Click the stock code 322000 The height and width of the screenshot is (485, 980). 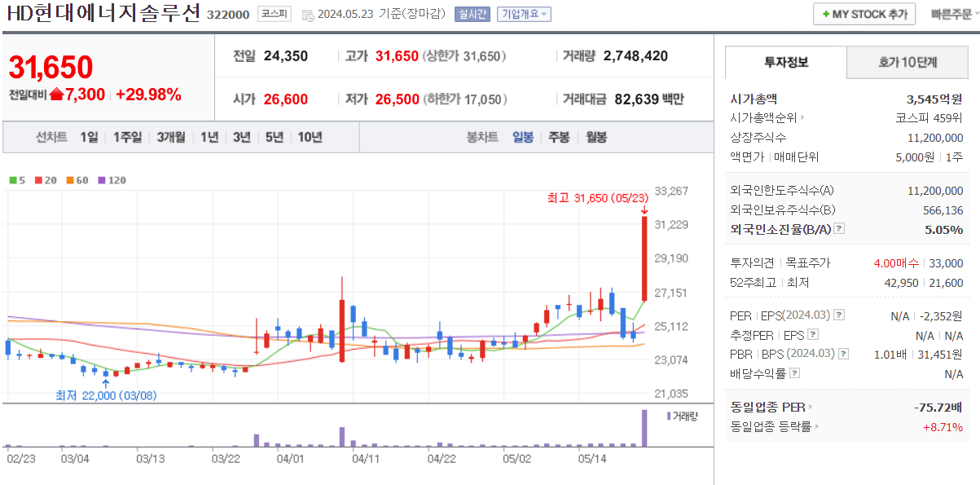[x=228, y=15]
